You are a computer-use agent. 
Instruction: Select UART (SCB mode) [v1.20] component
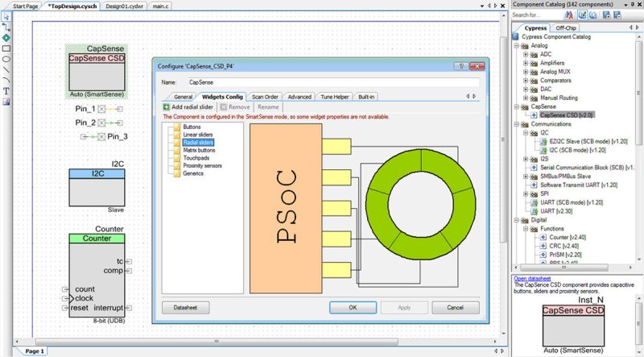tap(572, 202)
